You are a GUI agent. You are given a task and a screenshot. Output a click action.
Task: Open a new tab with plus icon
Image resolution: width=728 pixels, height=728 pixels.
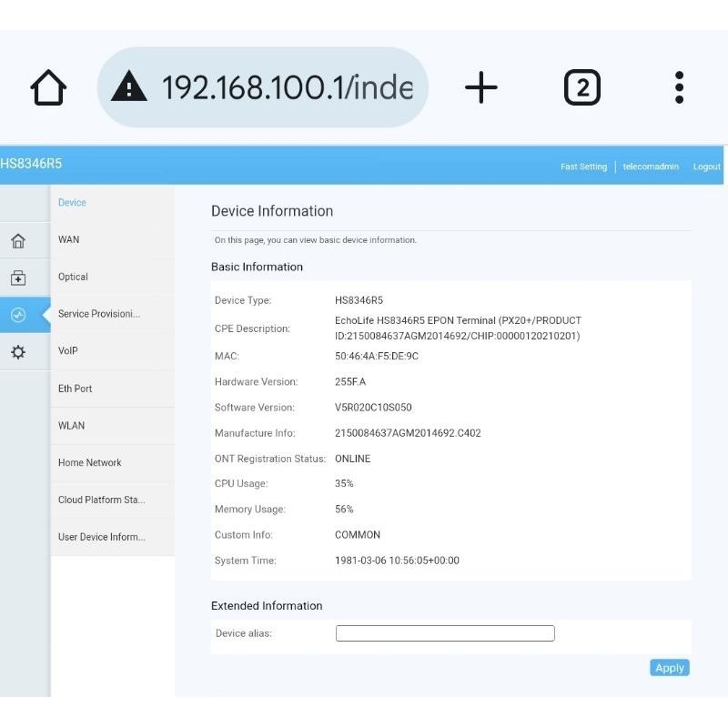click(480, 87)
